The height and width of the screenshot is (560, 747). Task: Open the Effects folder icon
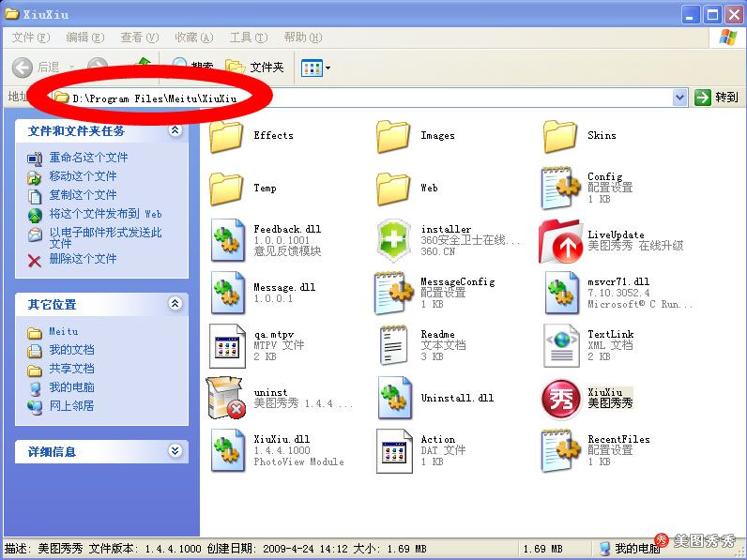coord(226,136)
